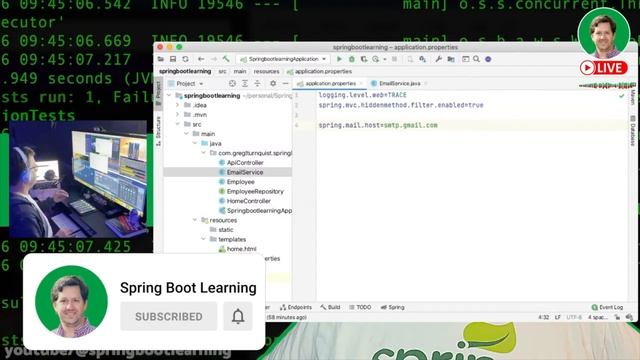The height and width of the screenshot is (360, 640).
Task: Open Search Everywhere magnifier icon
Action: (476, 59)
